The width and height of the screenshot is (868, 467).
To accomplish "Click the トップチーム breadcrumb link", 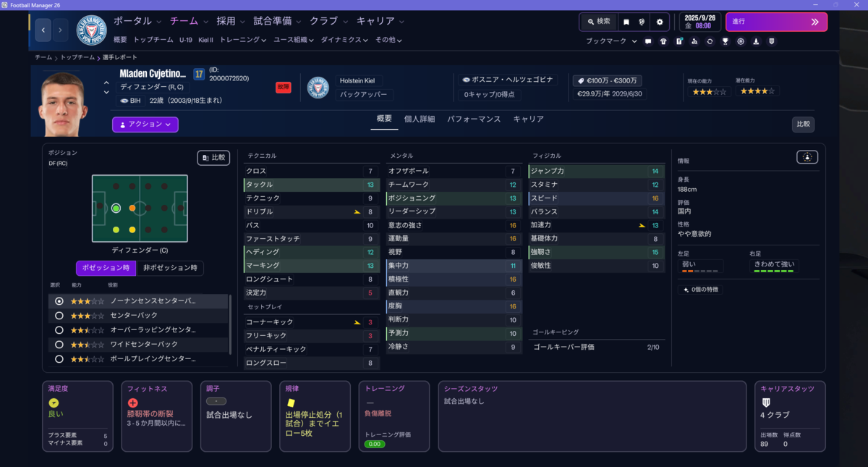I will pyautogui.click(x=77, y=57).
